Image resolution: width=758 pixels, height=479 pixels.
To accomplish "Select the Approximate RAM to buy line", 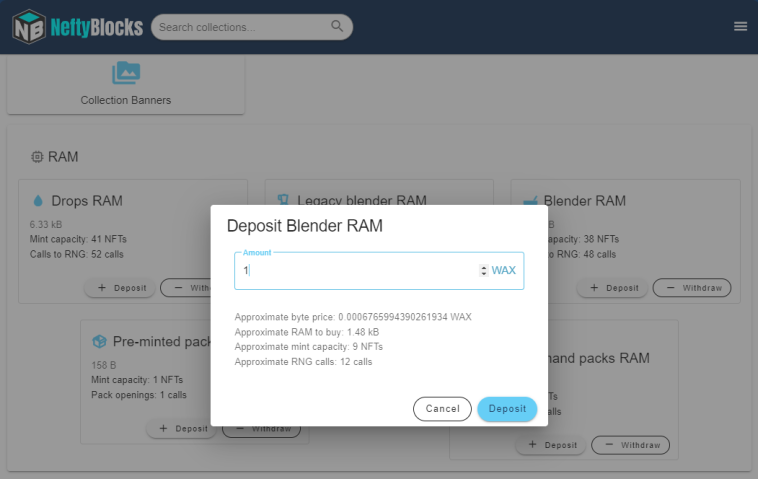I will (x=307, y=332).
